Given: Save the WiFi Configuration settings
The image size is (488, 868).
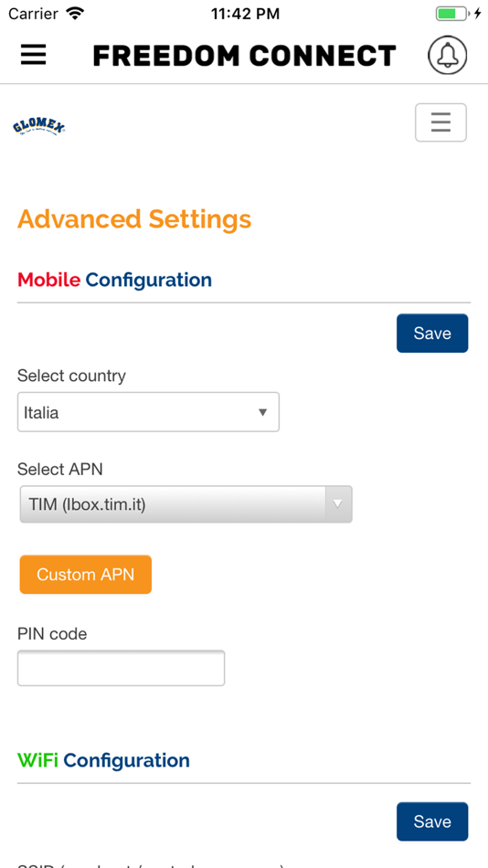Looking at the screenshot, I should pos(432,821).
